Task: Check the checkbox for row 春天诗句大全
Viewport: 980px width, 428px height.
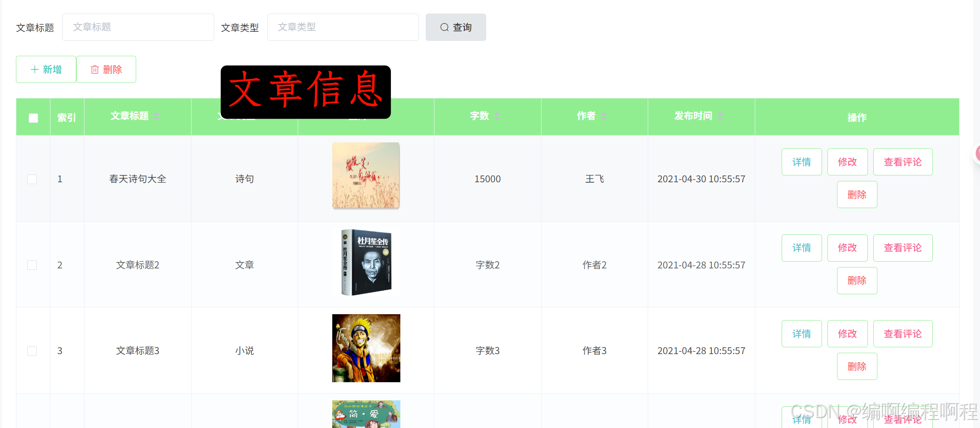Action: pyautogui.click(x=32, y=179)
